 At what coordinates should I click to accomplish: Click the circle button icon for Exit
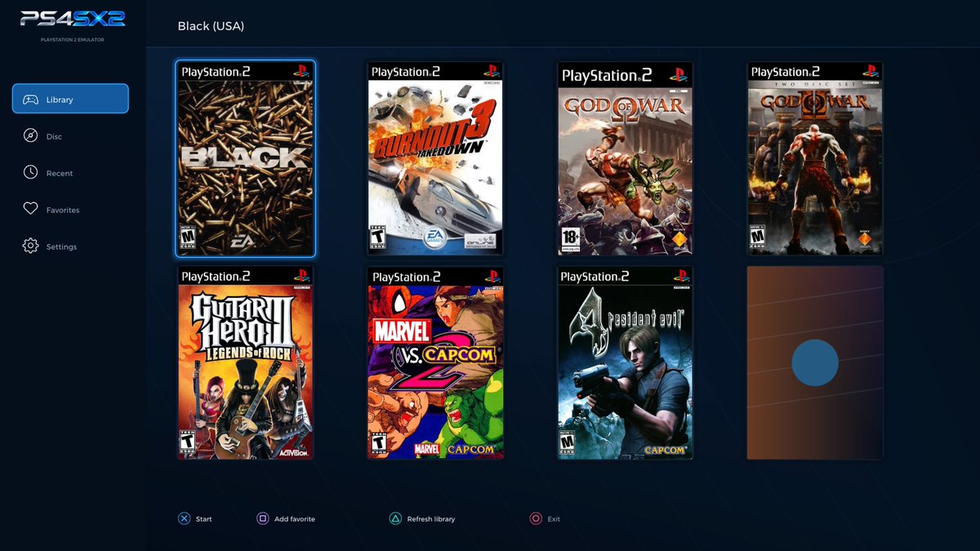(536, 518)
